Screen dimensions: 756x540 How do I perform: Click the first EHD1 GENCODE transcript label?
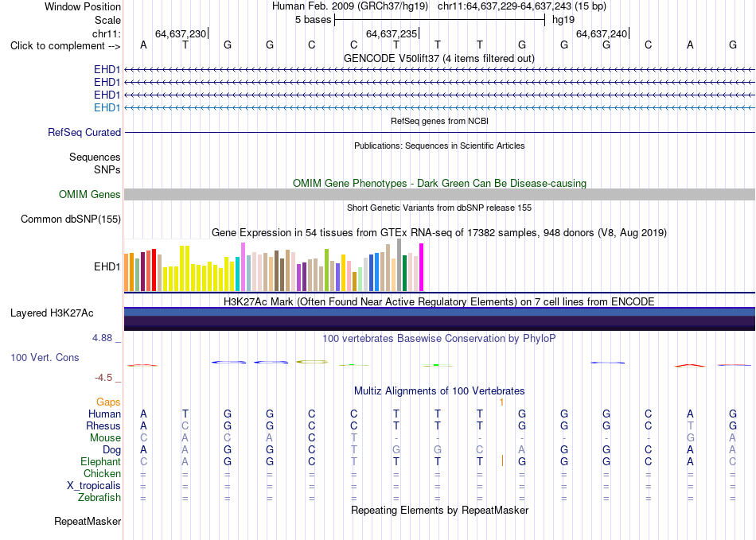tap(107, 69)
